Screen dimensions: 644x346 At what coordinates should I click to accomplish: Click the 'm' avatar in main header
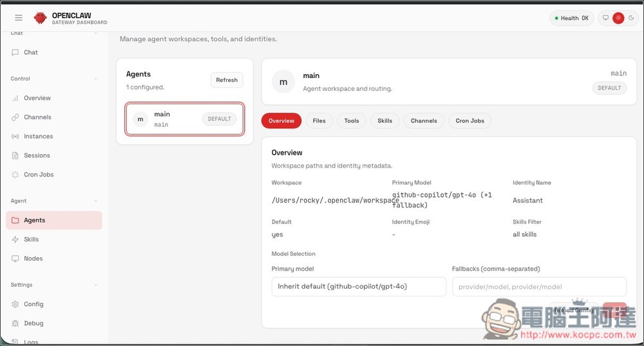283,82
